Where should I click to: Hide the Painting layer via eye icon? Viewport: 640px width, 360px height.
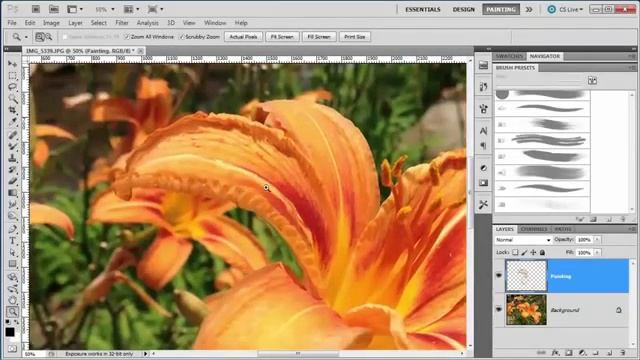click(x=499, y=276)
